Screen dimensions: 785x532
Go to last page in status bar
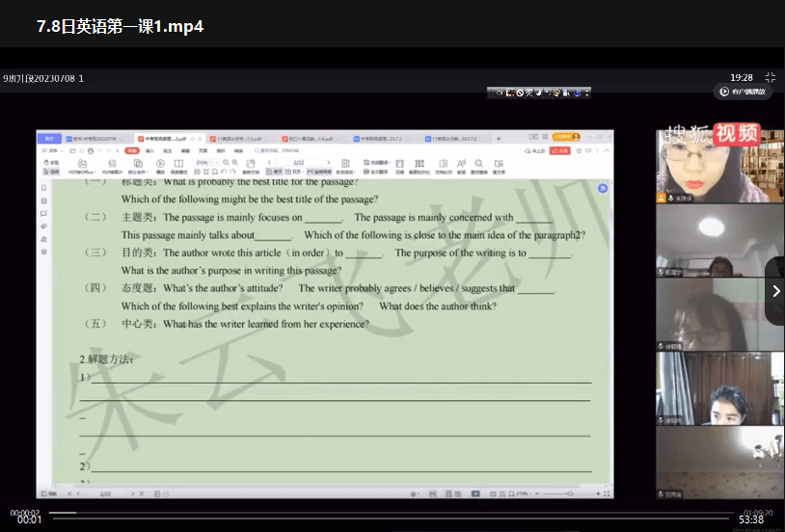pyautogui.click(x=141, y=494)
